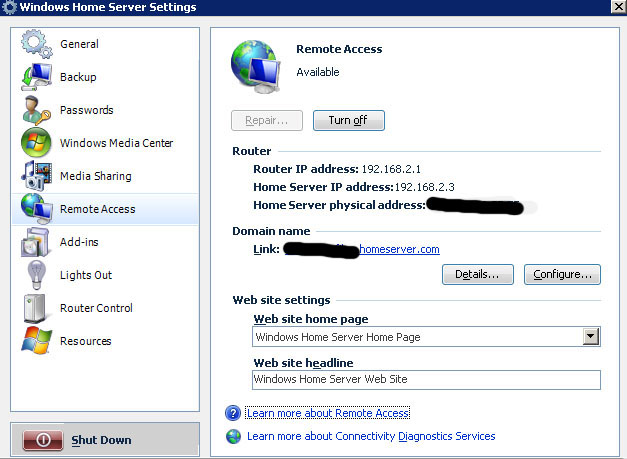
Task: Select the Passwords tab label
Action: point(87,110)
